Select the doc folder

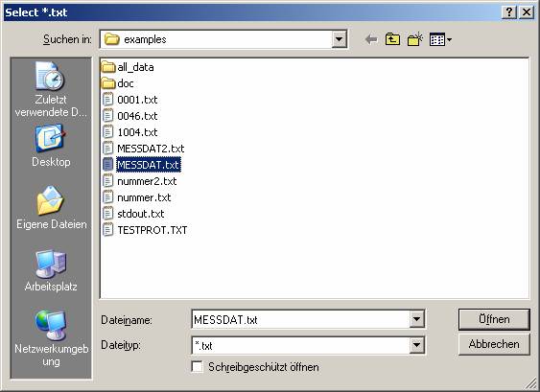[118, 83]
